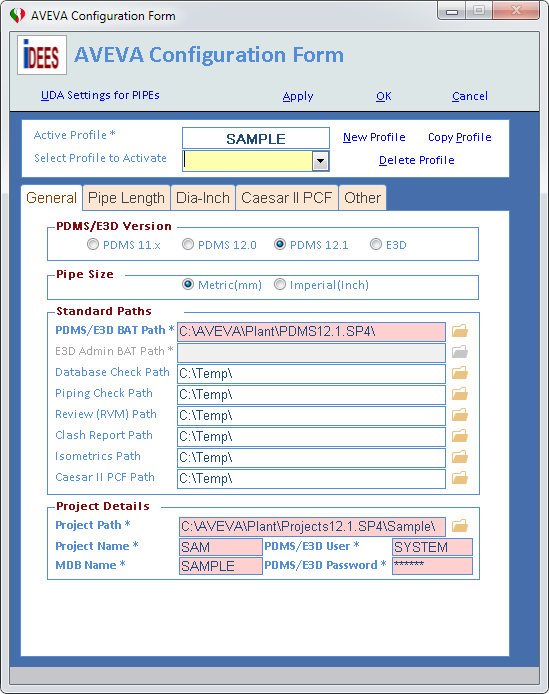
Task: Click the IDEES logo in header
Action: point(42,55)
